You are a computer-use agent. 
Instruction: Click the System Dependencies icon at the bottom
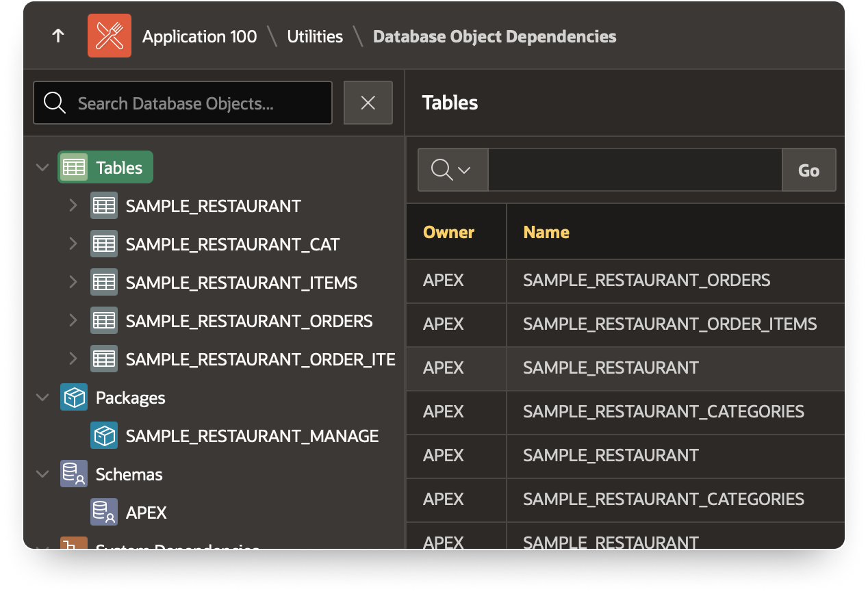click(x=73, y=547)
